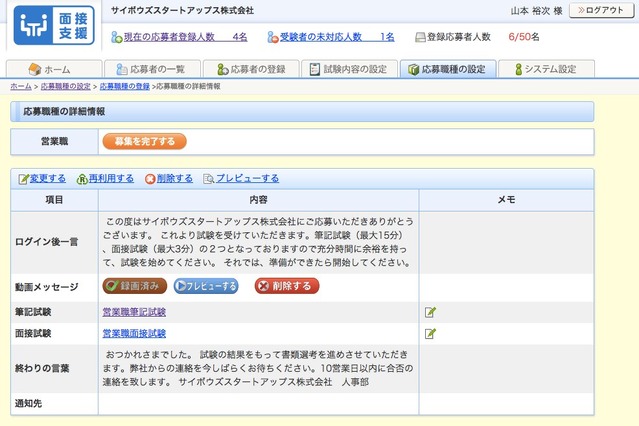
Task: Open the 試験内容の設定 tab
Action: tap(349, 69)
